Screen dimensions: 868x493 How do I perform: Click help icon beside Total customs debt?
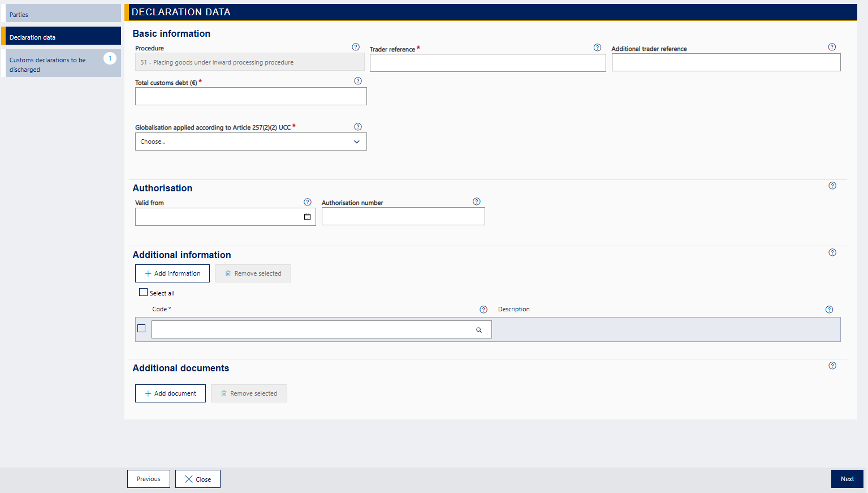(358, 81)
